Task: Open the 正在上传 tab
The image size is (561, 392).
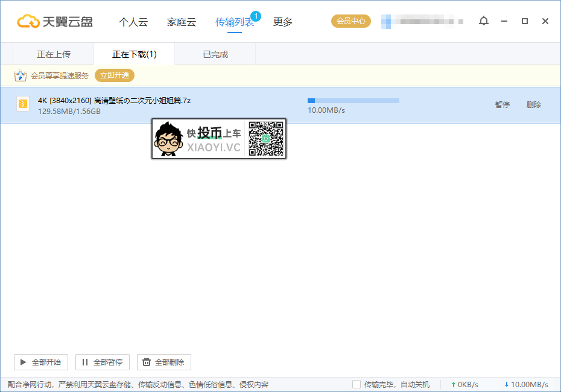Action: (x=53, y=54)
